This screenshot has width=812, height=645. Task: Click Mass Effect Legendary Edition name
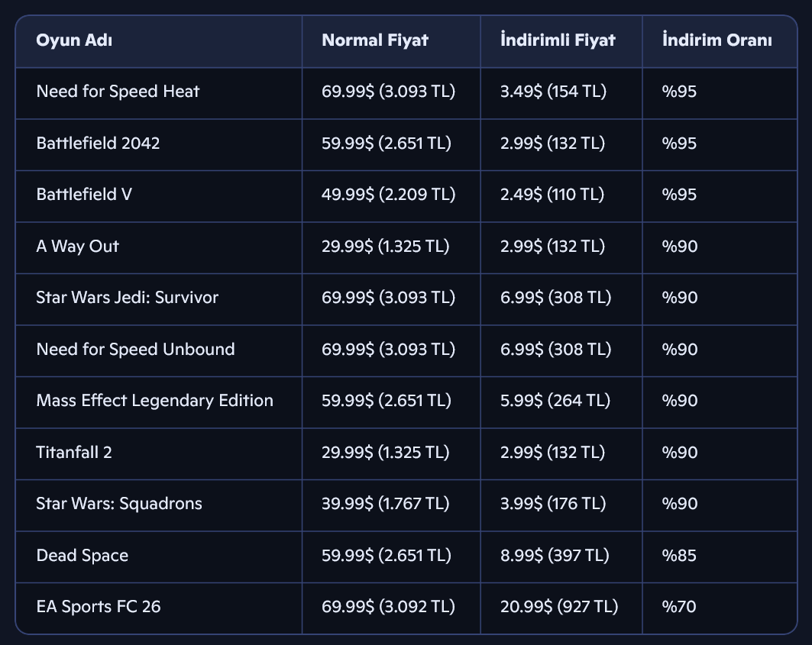point(154,401)
